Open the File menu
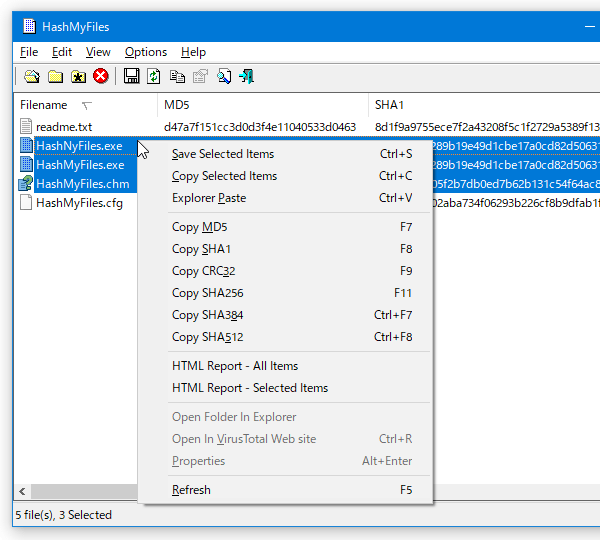Screen dimensions: 600x540 point(29,52)
